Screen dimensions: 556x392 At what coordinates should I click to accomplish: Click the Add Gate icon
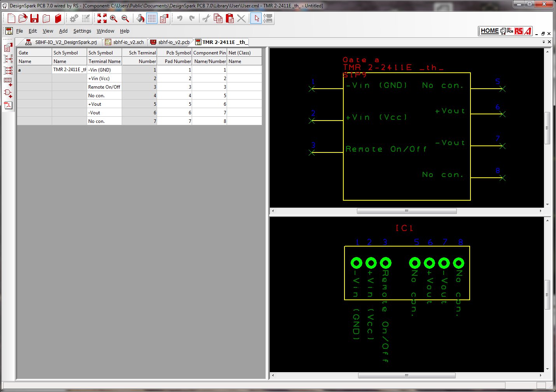(x=8, y=93)
